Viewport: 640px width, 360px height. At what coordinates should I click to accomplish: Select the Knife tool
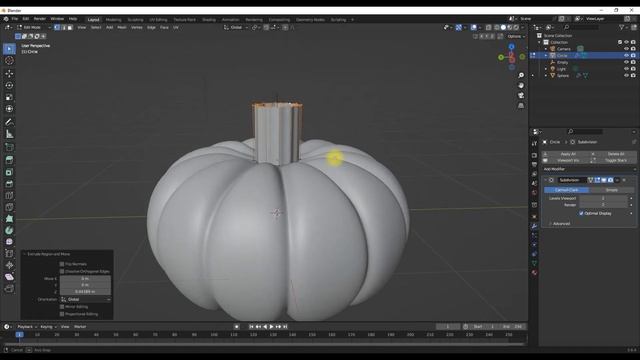[x=9, y=207]
